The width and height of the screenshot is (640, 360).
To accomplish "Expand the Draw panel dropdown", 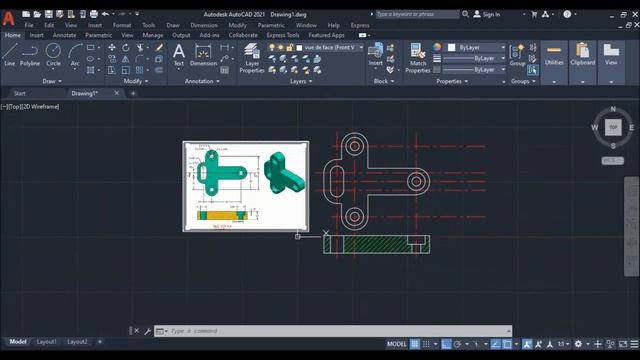I will click(x=52, y=81).
